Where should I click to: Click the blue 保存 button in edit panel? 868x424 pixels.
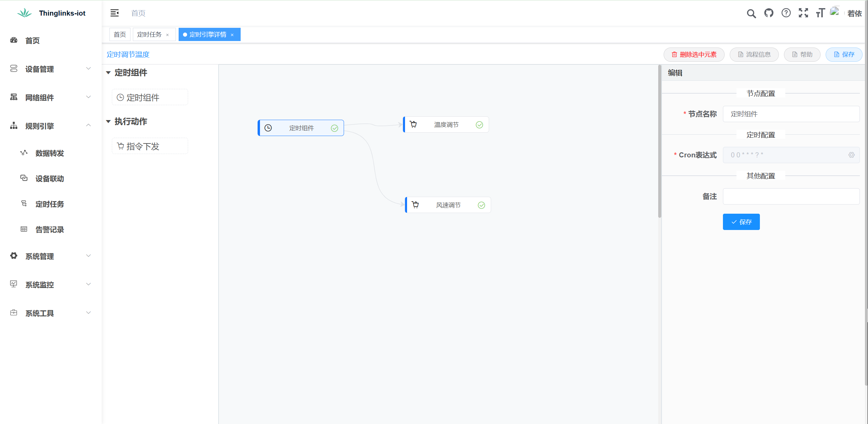coord(741,222)
